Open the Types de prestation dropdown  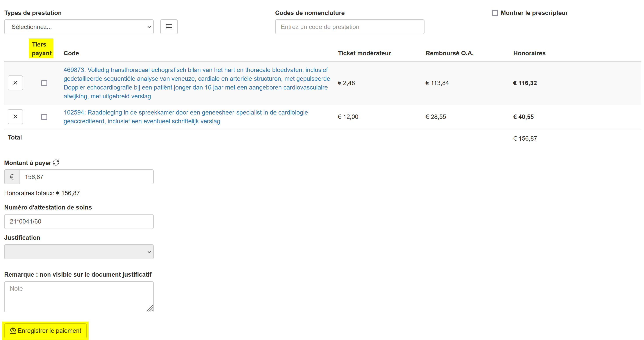click(x=79, y=27)
